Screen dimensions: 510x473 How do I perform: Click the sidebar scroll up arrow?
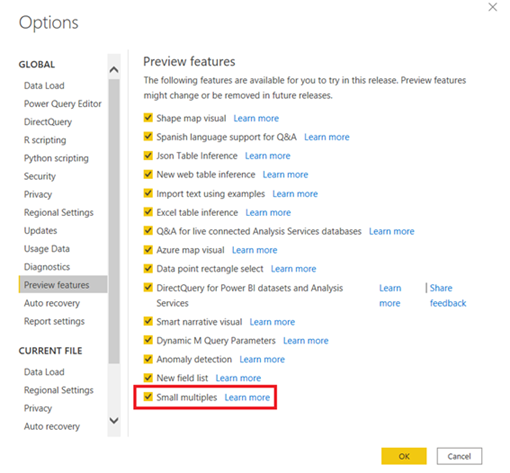click(x=114, y=69)
